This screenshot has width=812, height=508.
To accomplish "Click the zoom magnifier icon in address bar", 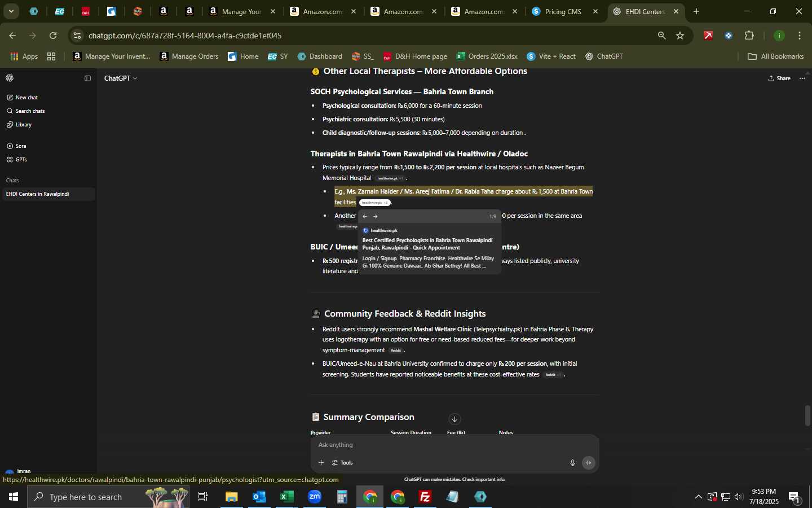I will pyautogui.click(x=661, y=36).
